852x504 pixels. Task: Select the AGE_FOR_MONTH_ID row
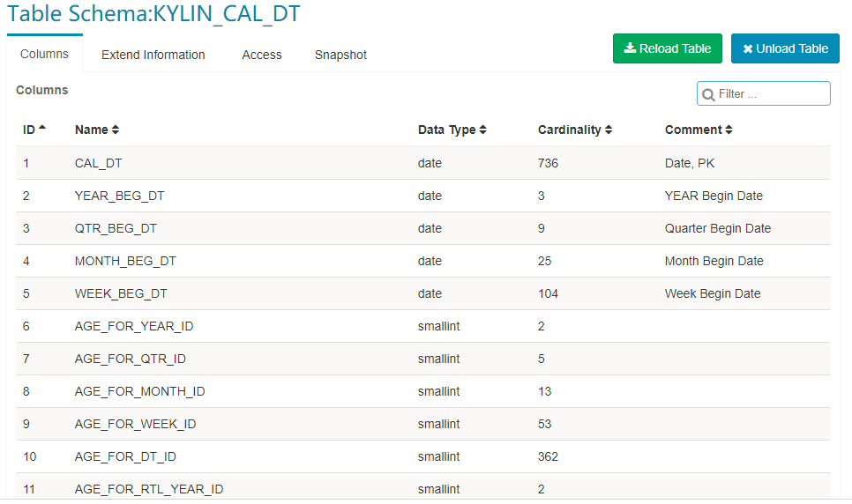pos(139,391)
